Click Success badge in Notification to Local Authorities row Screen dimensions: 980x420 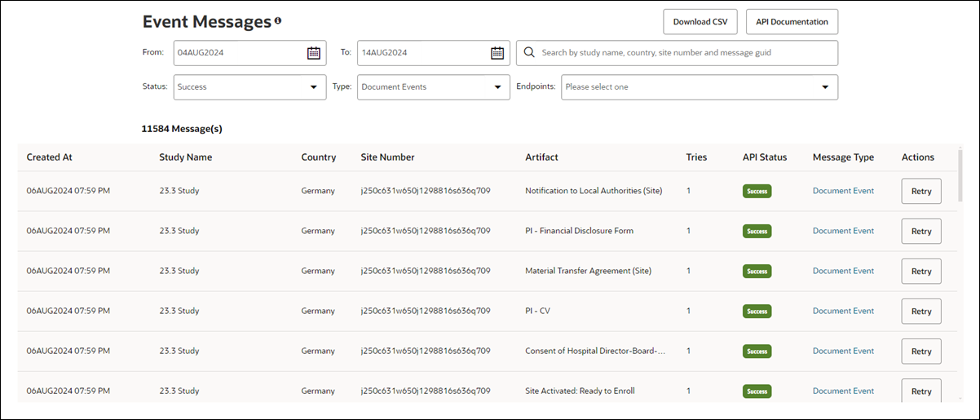coord(757,192)
